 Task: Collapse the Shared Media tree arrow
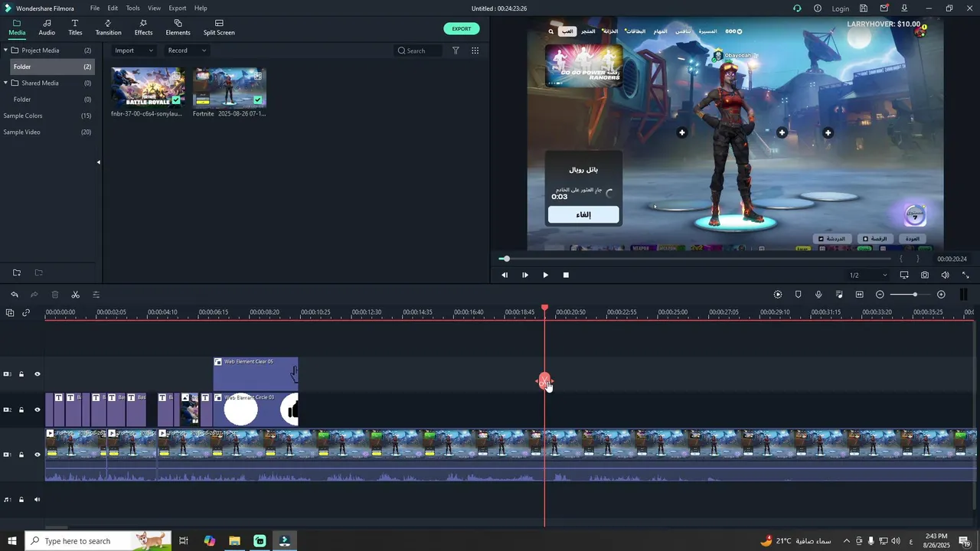(5, 83)
